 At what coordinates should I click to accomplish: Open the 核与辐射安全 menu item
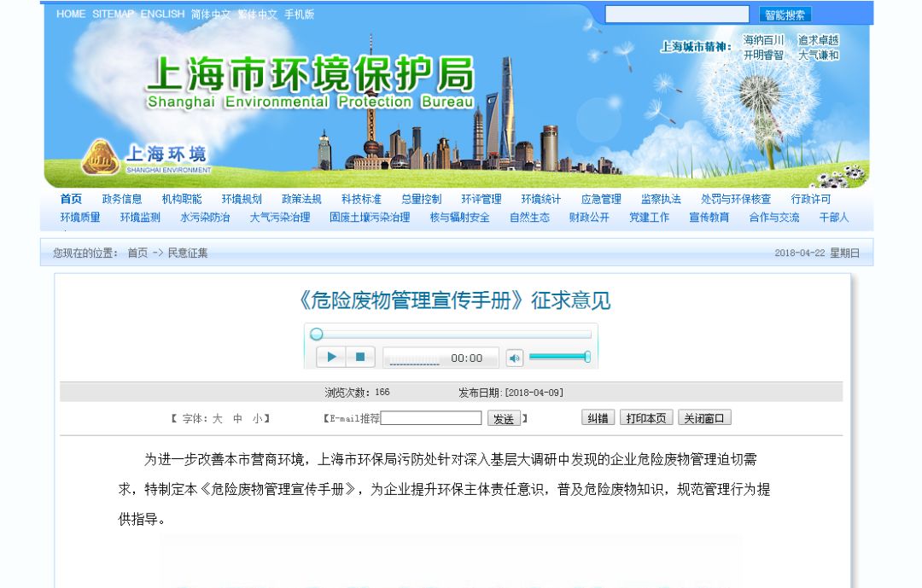coord(460,217)
